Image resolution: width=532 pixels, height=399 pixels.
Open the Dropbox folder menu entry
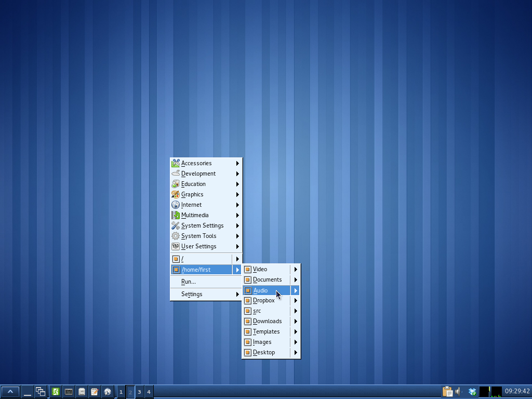coord(266,301)
